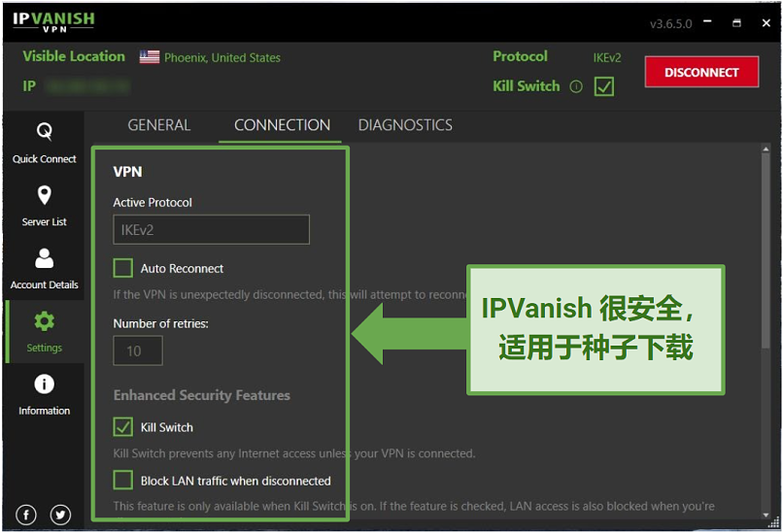
Task: Open the Server List pin icon
Action: point(45,195)
